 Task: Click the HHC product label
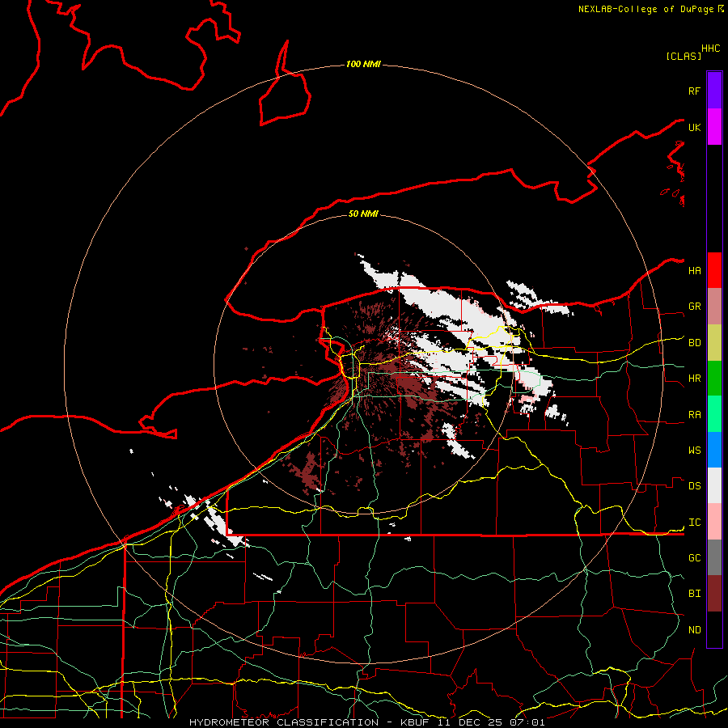point(711,49)
